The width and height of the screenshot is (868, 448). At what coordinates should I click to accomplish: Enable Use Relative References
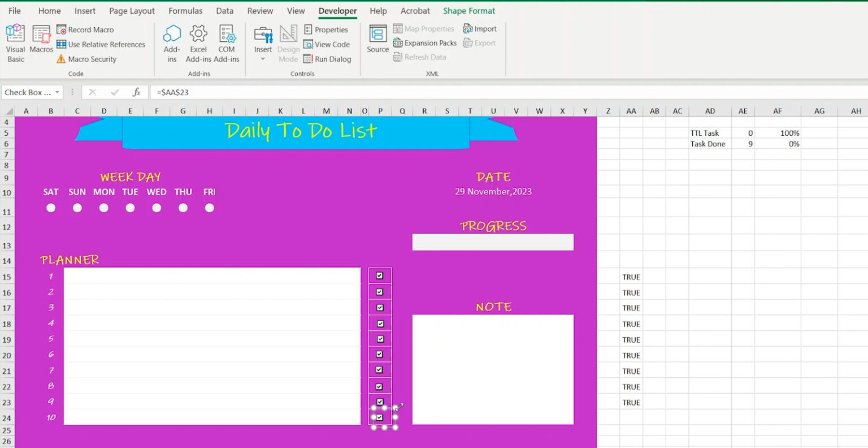tap(102, 44)
